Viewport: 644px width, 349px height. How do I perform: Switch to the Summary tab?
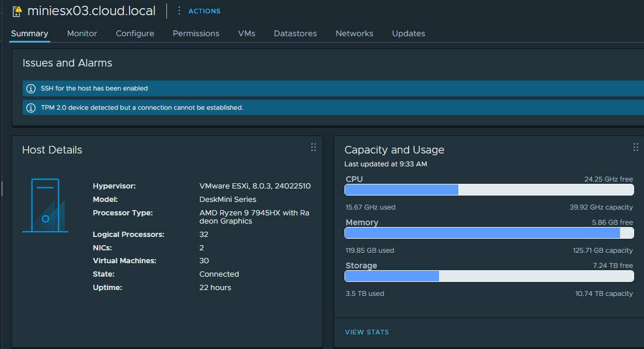[30, 34]
